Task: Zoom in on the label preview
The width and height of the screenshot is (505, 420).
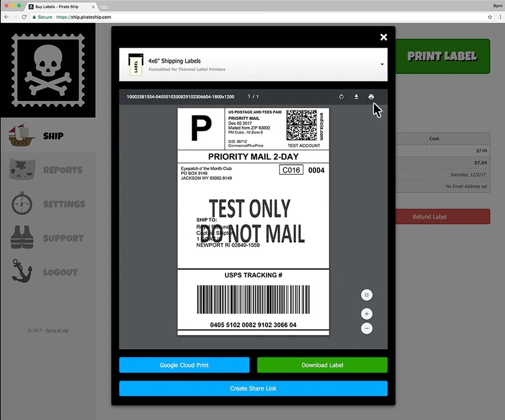Action: [367, 314]
